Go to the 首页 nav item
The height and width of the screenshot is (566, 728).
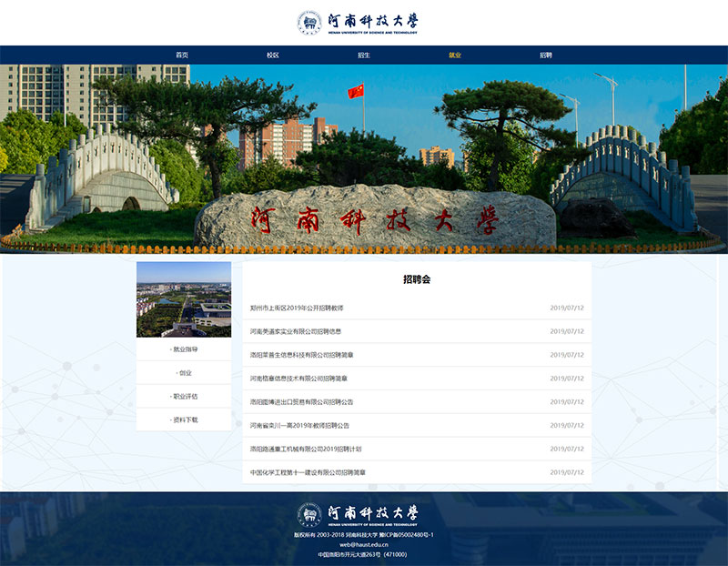pyautogui.click(x=182, y=55)
